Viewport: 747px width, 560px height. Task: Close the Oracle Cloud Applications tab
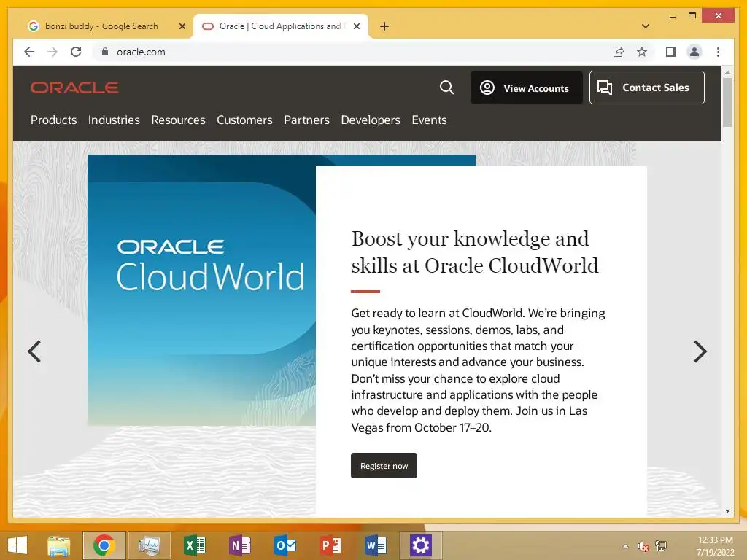point(356,26)
